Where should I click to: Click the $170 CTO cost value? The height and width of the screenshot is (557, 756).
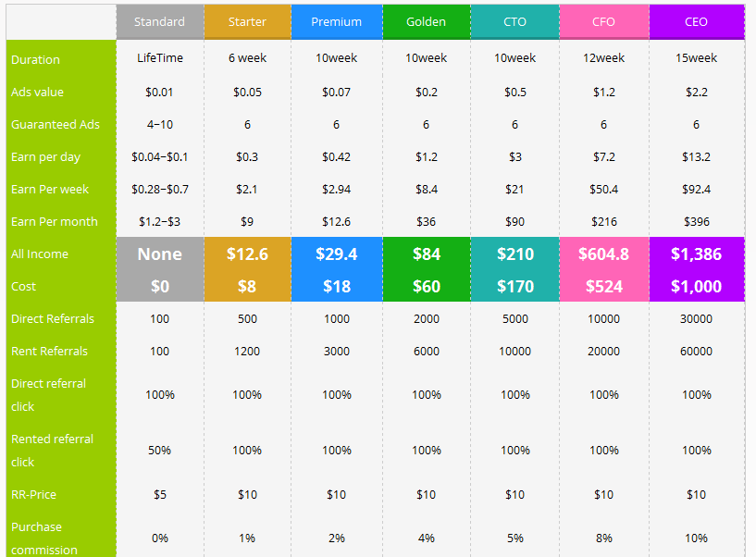coord(514,287)
